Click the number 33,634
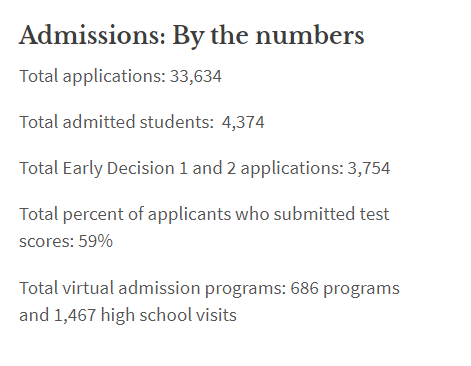The image size is (471, 366). [x=196, y=77]
